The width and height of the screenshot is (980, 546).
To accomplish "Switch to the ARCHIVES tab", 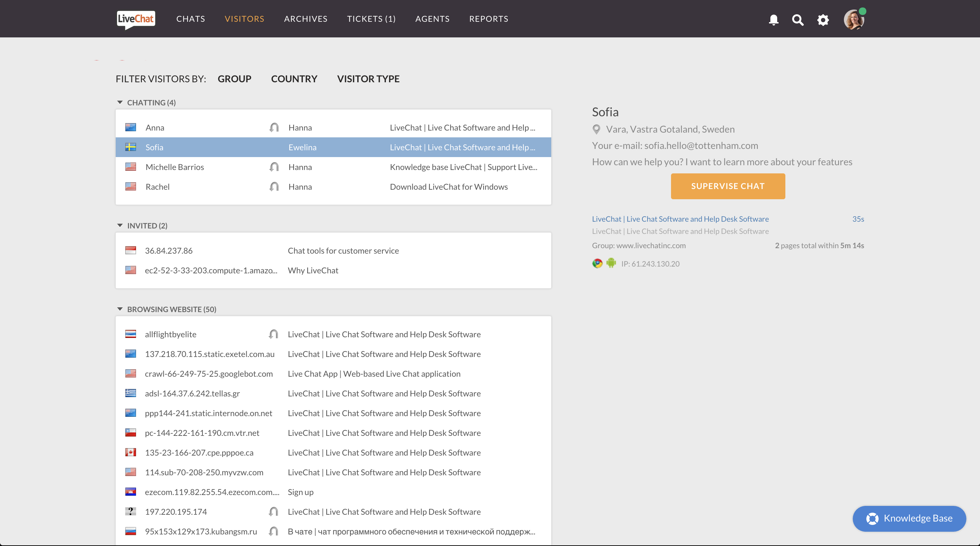I will pyautogui.click(x=306, y=19).
